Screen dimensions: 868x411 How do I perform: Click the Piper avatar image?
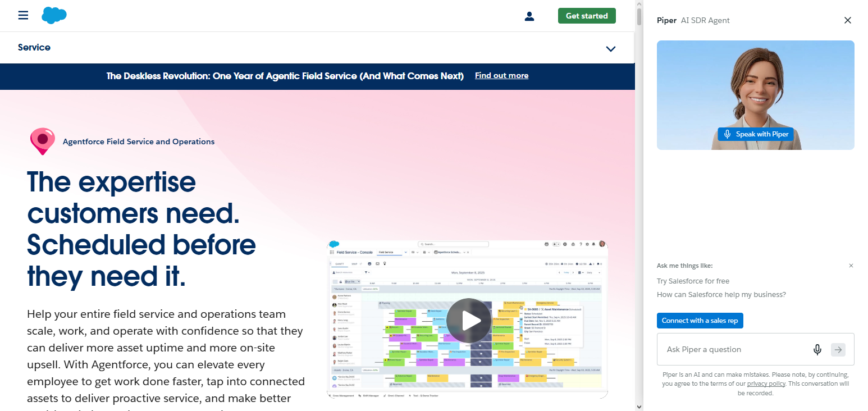click(x=755, y=95)
